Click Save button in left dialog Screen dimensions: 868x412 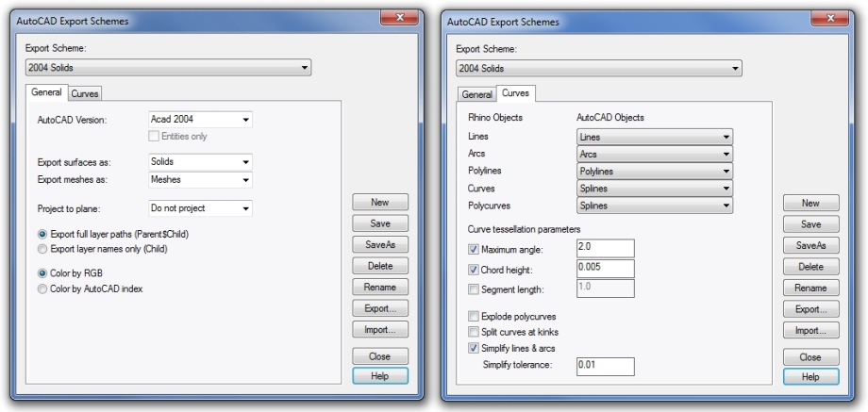[380, 223]
